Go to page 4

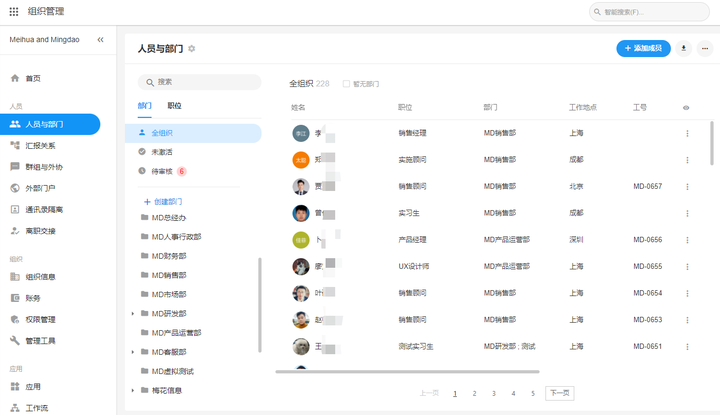(x=513, y=393)
